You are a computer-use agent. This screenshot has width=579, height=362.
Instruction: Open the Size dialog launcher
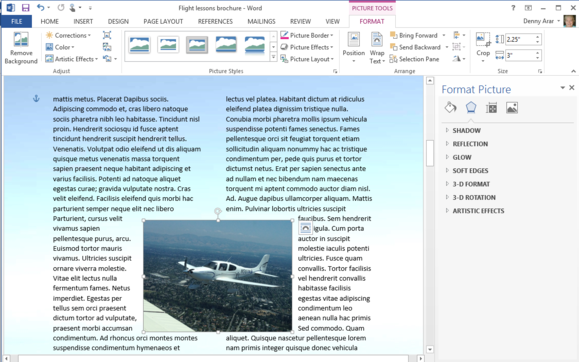click(539, 71)
